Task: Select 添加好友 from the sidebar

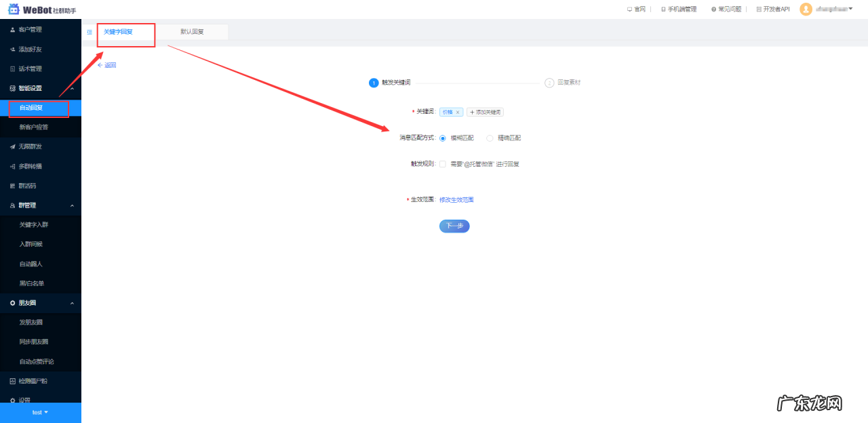Action: click(x=31, y=49)
